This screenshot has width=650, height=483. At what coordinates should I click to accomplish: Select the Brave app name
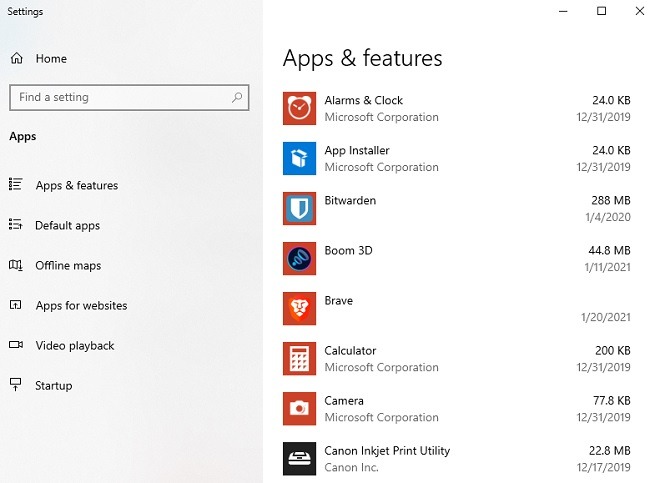pos(339,301)
